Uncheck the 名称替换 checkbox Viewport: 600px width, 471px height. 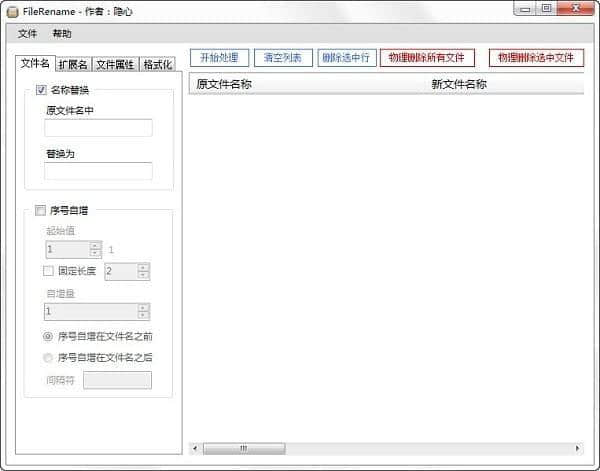(x=41, y=90)
